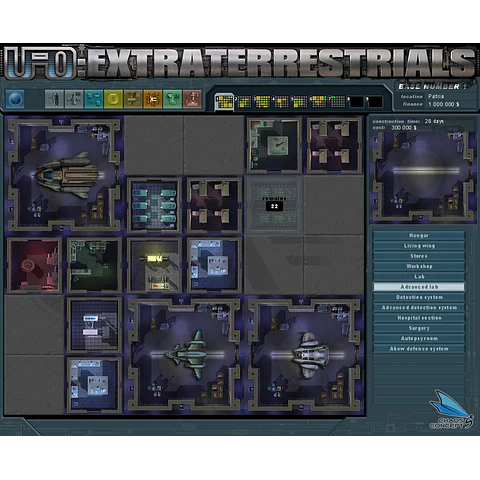Switch to base tab 6

(318, 102)
